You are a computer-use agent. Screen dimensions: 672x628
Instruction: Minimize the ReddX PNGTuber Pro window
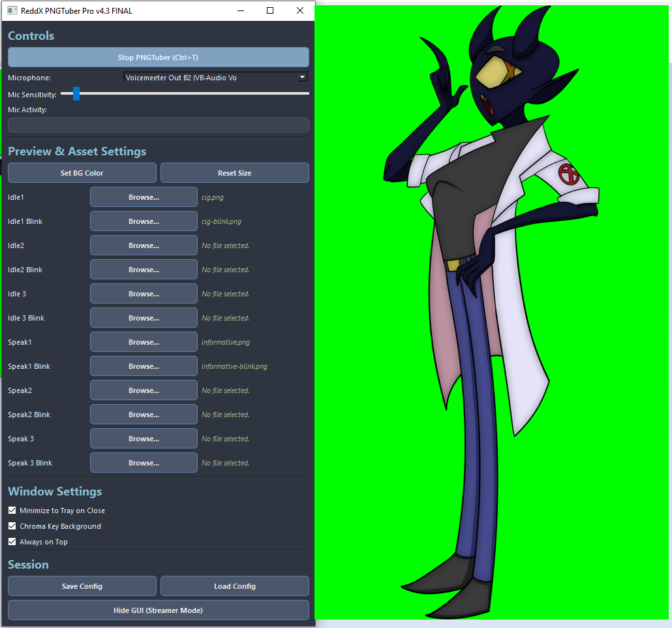(x=241, y=10)
